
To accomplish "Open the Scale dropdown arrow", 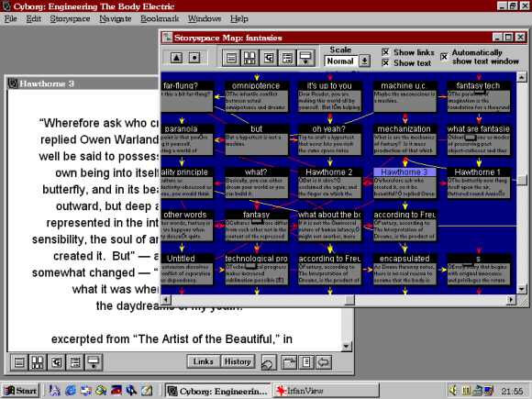I will pos(364,61).
